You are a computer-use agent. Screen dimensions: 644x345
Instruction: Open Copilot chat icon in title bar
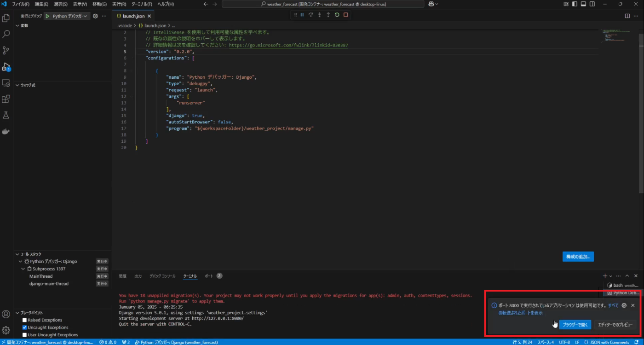click(431, 4)
